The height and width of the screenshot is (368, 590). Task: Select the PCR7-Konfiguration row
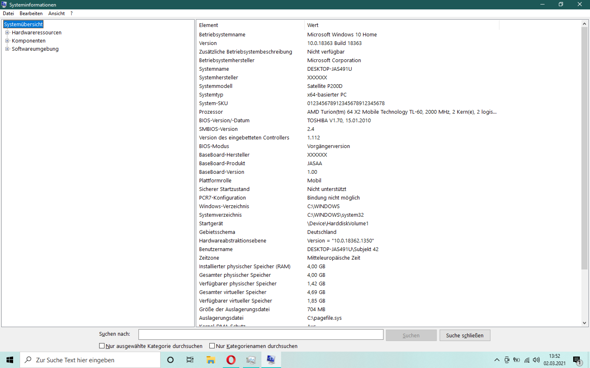348,198
